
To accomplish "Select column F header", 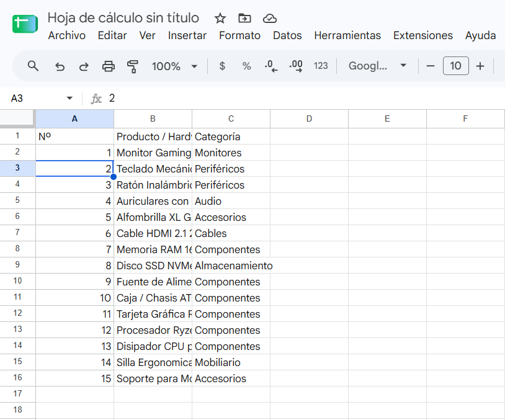I will (465, 119).
